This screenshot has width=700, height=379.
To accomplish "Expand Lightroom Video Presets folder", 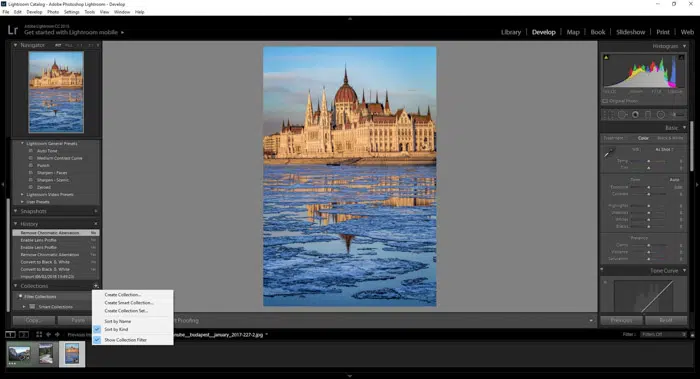I will (22, 194).
